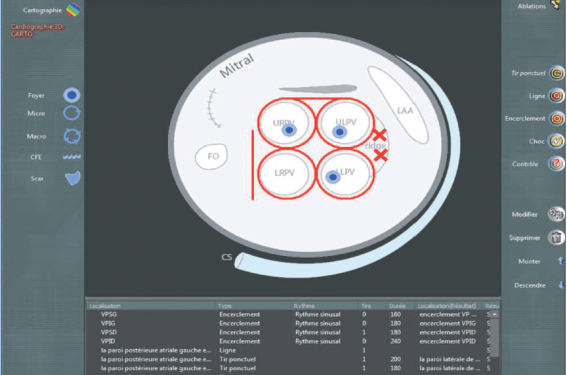The width and height of the screenshot is (567, 375).
Task: Choose the Micro reentry circle icon
Action: [72, 113]
